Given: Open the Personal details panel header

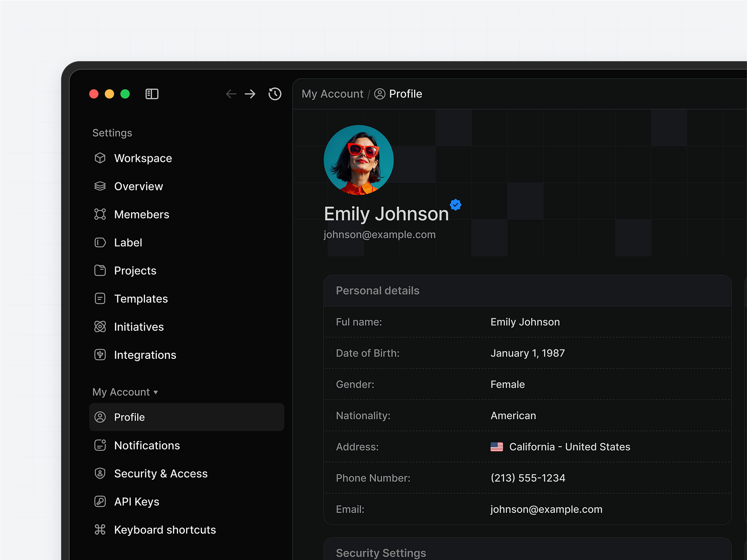Looking at the screenshot, I should 377,290.
